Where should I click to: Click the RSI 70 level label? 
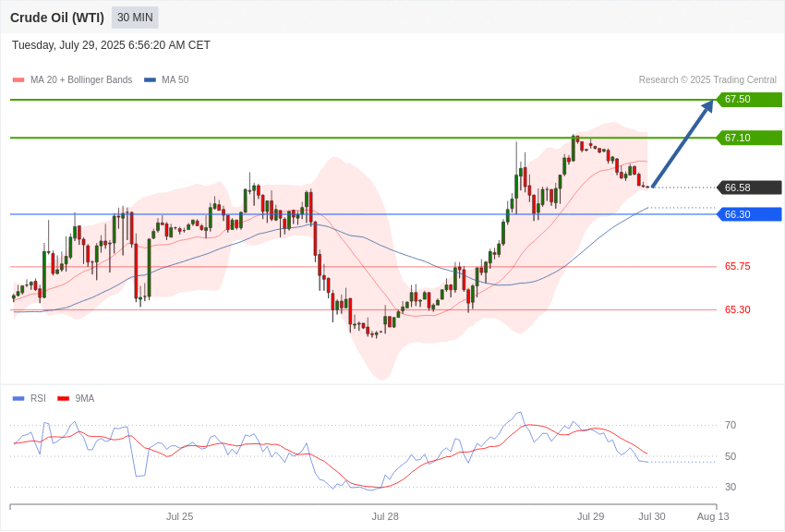(x=731, y=425)
